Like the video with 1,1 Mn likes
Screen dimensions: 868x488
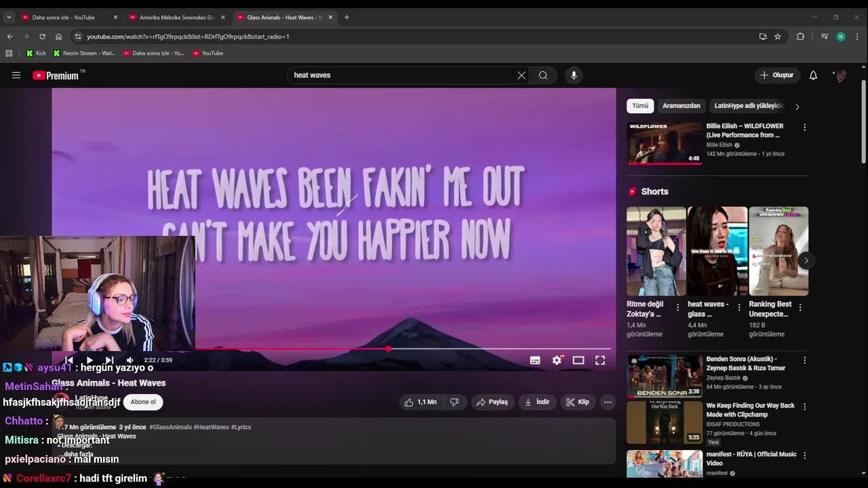pyautogui.click(x=420, y=402)
